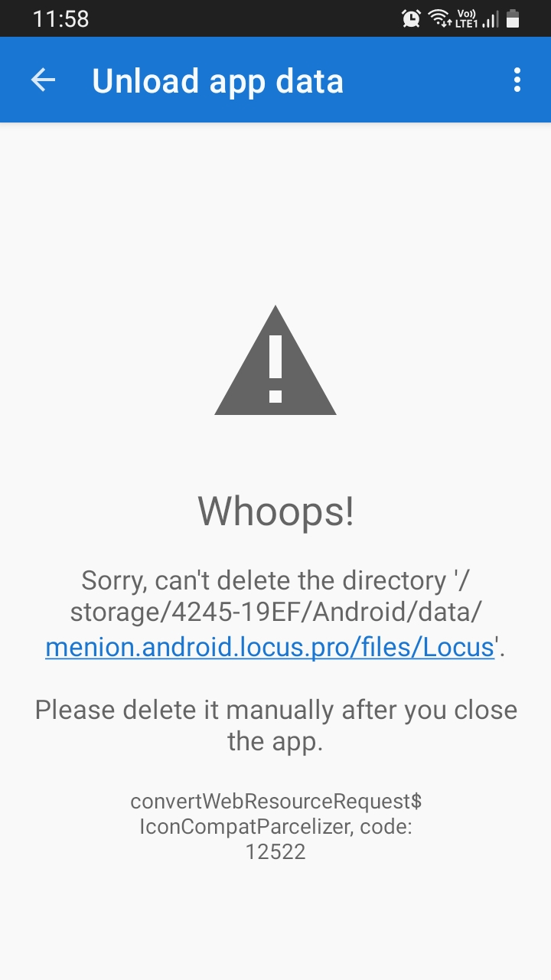Viewport: 551px width, 980px height.
Task: Tap the 'Sorry, can't delete the directory' line
Action: [276, 581]
